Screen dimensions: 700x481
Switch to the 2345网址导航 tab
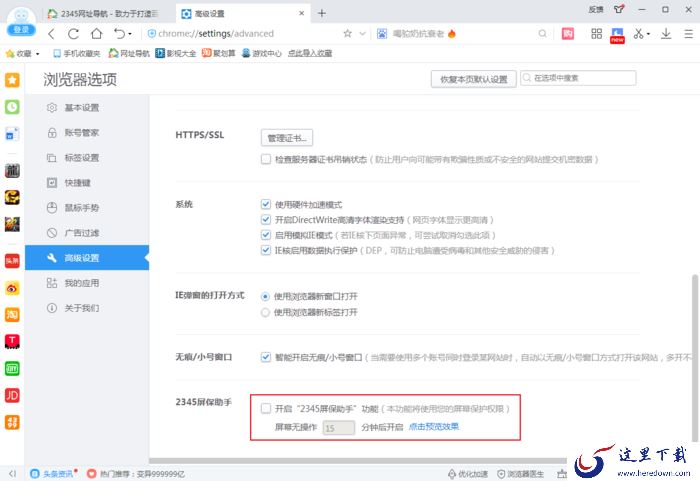pyautogui.click(x=103, y=13)
